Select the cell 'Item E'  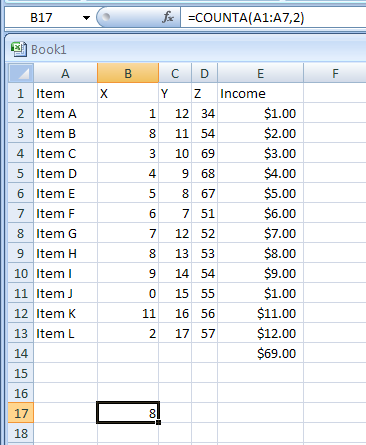pos(65,193)
